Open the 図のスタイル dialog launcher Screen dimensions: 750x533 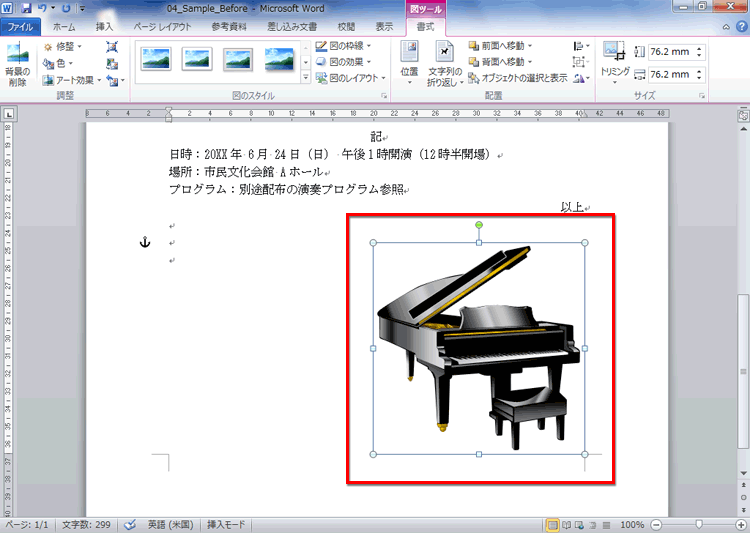[384, 96]
